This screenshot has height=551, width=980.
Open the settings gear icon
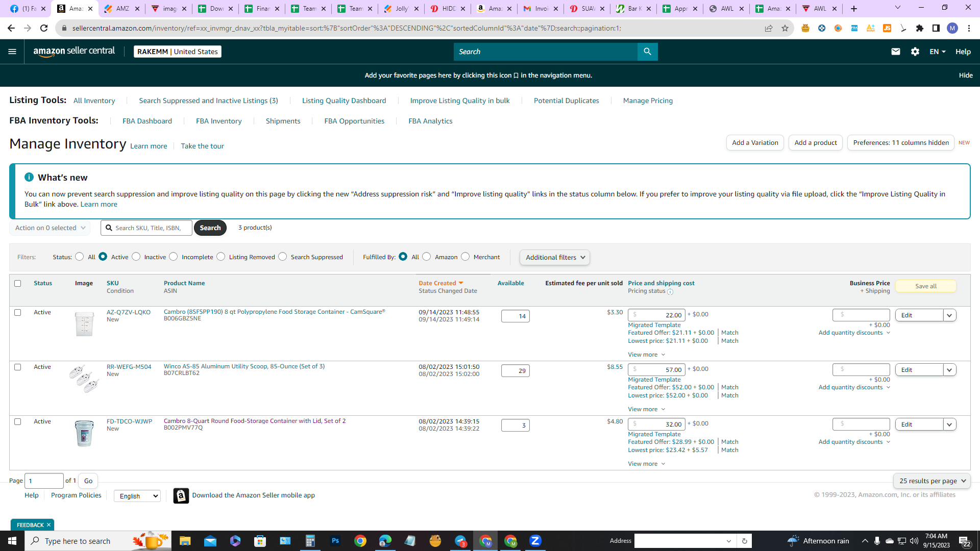[x=915, y=52]
